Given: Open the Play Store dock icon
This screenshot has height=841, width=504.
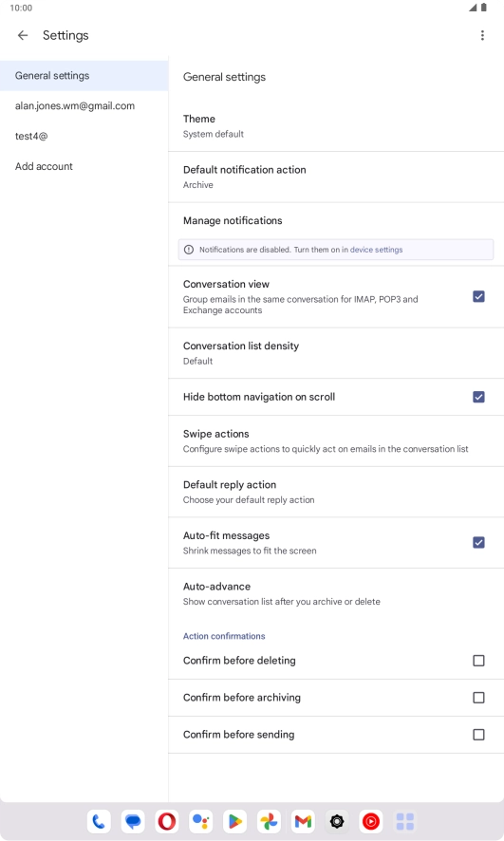Looking at the screenshot, I should [x=234, y=821].
